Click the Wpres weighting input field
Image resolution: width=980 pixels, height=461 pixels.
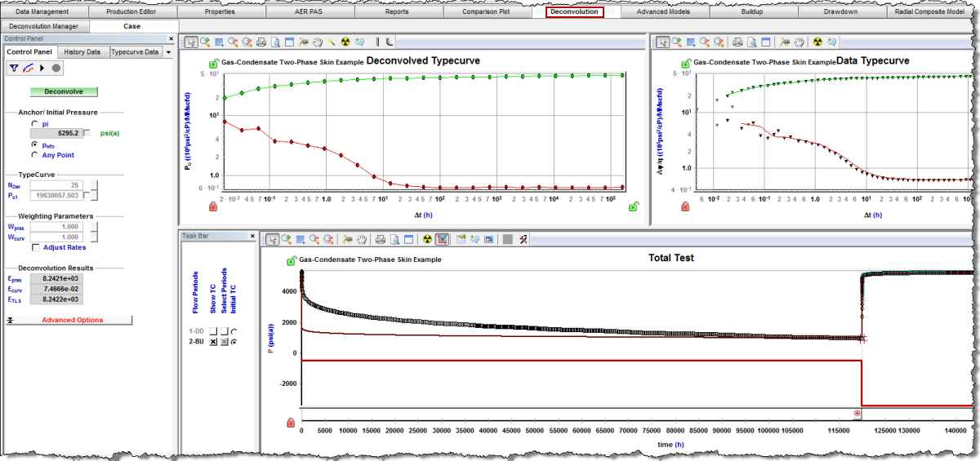tap(58, 227)
